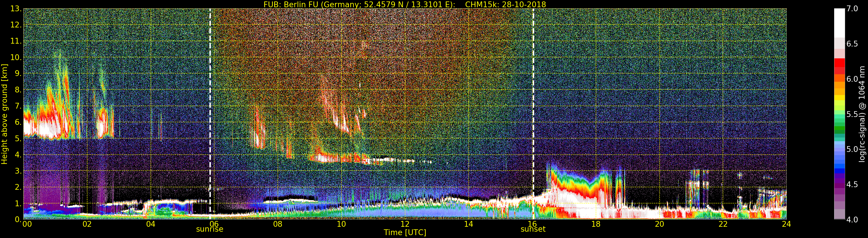The height and width of the screenshot is (238, 868).
Task: Click the "sunrise" label below the time axis
Action: pos(210,229)
